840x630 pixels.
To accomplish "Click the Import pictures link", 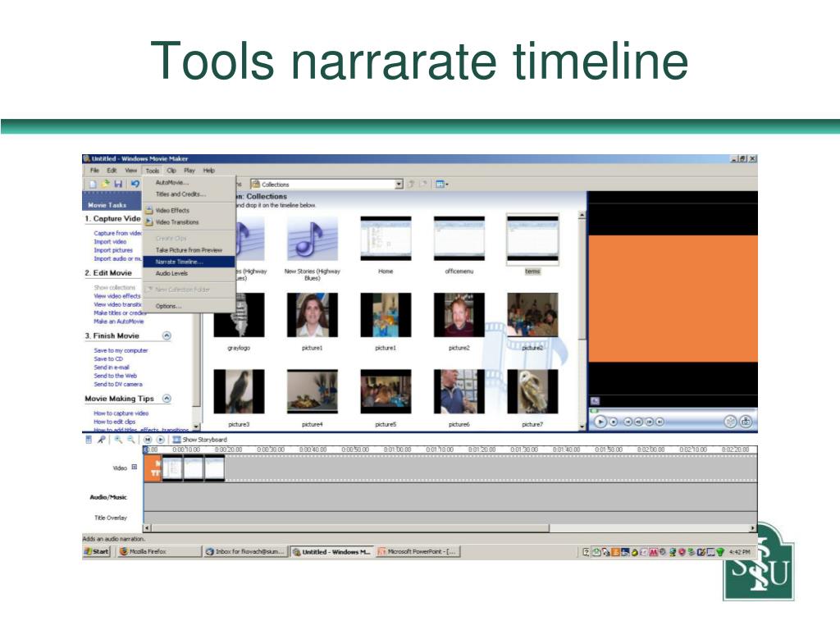I will tap(113, 250).
